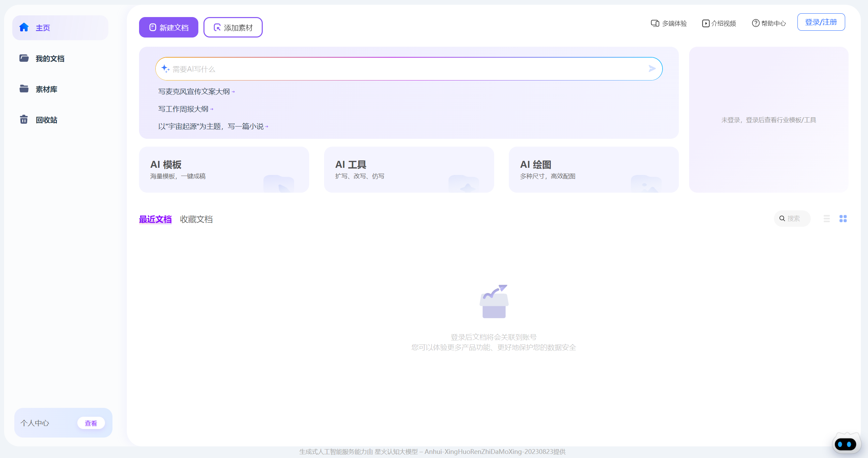Switch to the 最近文档 tab
The height and width of the screenshot is (458, 868).
(155, 219)
